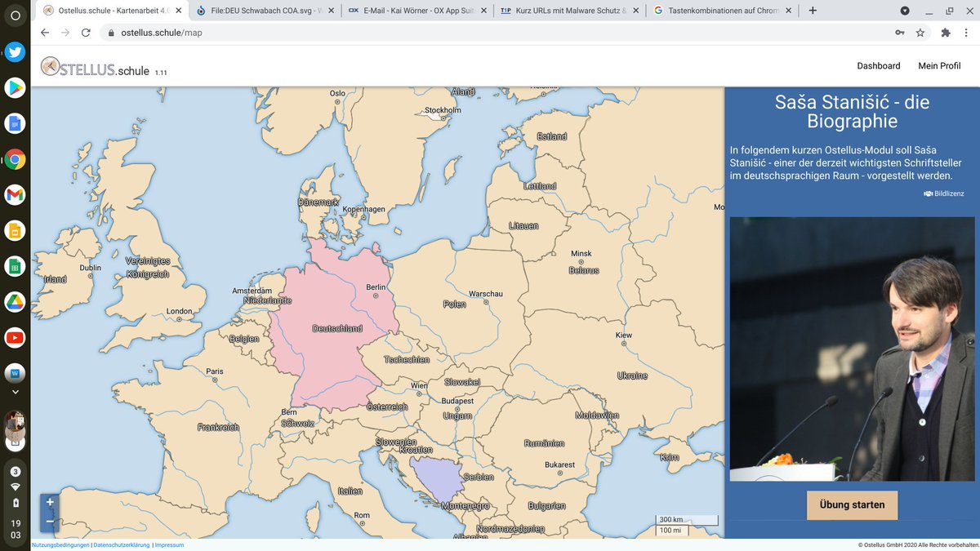Switch to Kurz URLs mit Malware tab
Screen dimensions: 980x551
click(568, 11)
